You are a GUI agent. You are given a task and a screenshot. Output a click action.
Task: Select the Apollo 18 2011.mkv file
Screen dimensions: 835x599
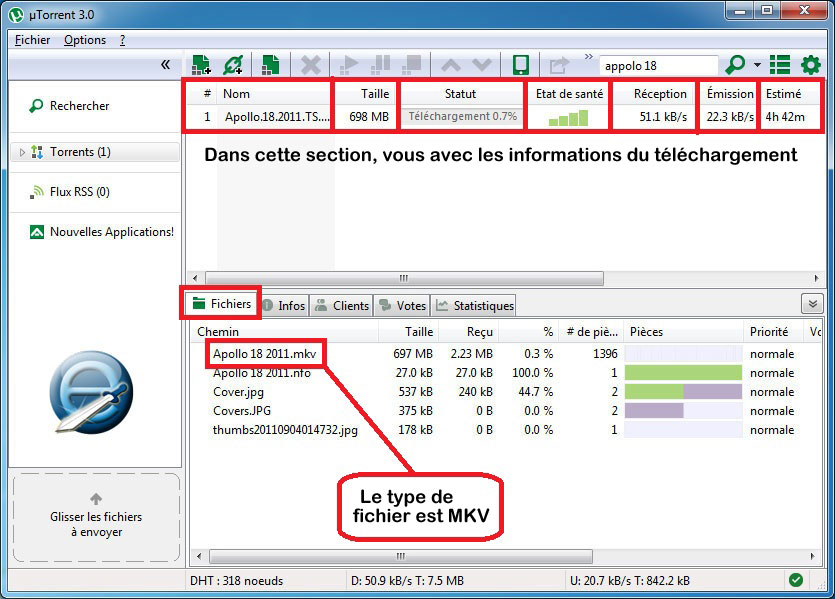pos(265,354)
